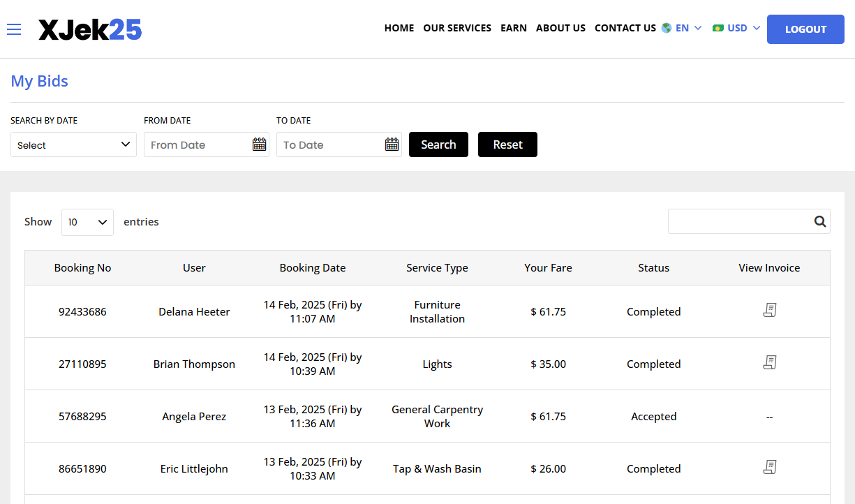Click into the From Date field

pyautogui.click(x=198, y=144)
